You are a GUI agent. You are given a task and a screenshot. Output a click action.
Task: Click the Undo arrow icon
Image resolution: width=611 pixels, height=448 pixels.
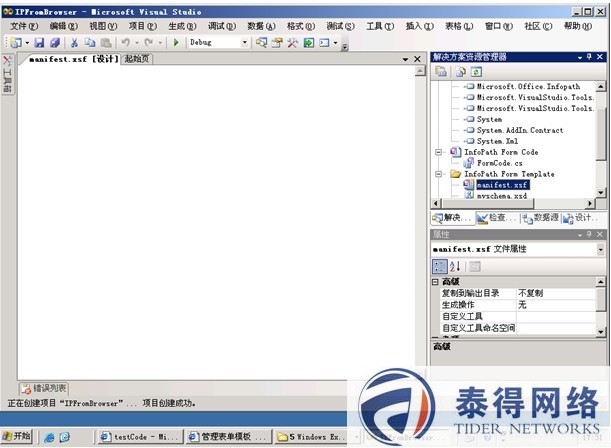point(125,42)
